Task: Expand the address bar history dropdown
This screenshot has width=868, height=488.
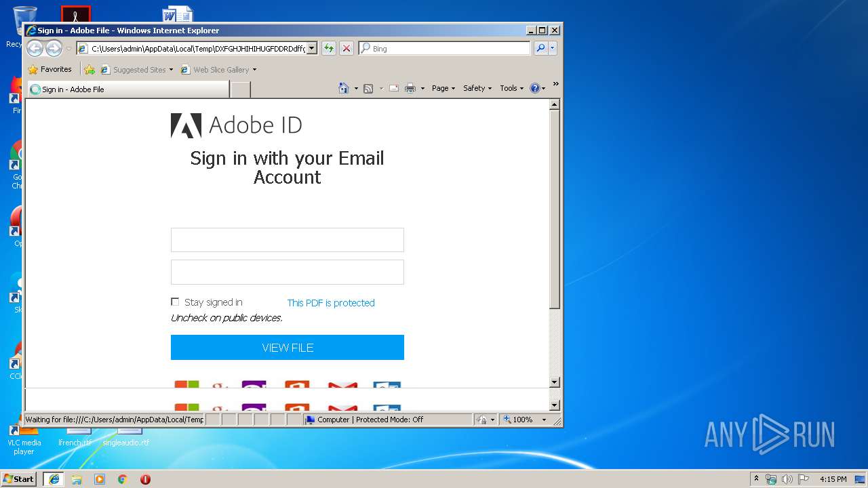Action: [312, 49]
